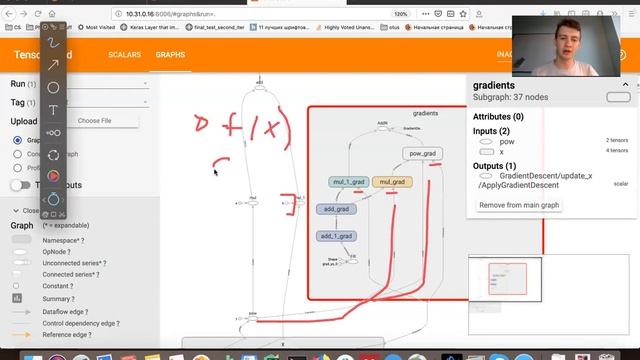Click GradientDescent/update_x output link
This screenshot has height=360, width=640.
coord(535,180)
